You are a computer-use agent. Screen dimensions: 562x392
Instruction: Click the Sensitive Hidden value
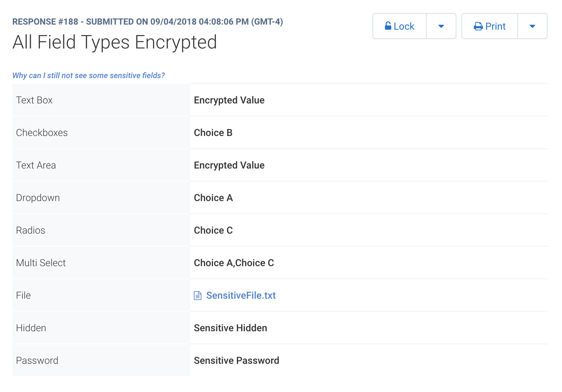click(x=230, y=328)
